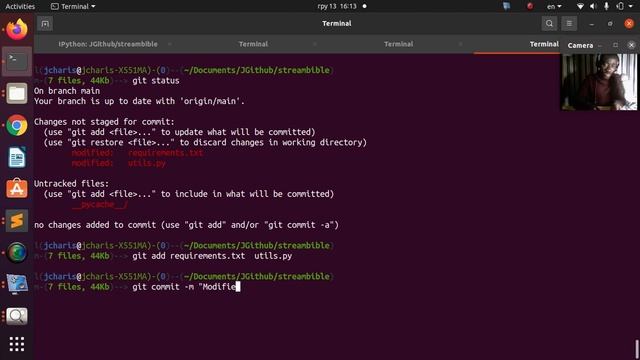Close the second Terminal tab

pyautogui.click(x=315, y=44)
